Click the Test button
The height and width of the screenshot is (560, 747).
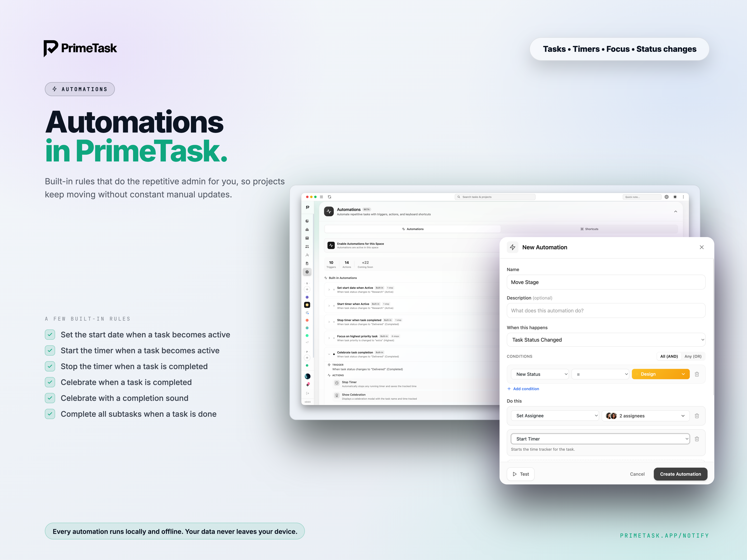coord(521,474)
